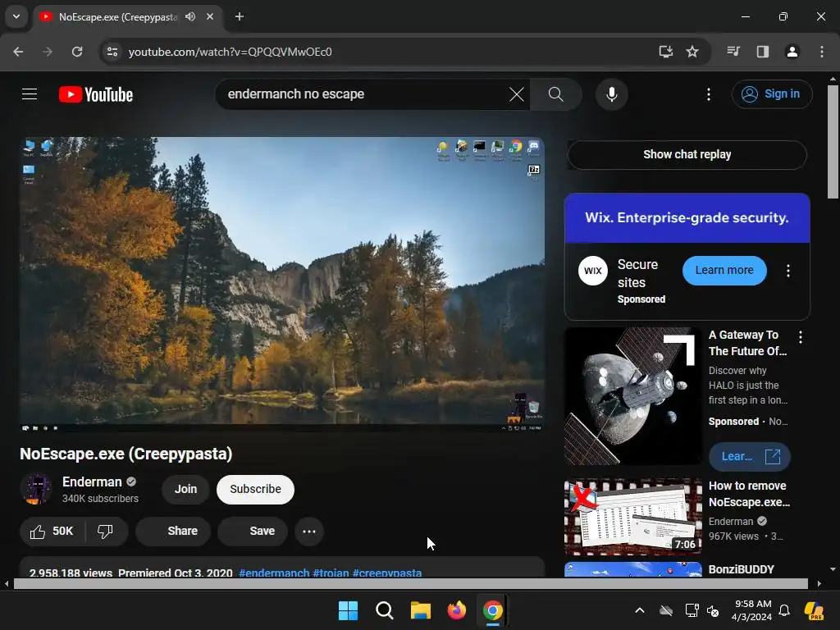Open more actions ellipsis under video
This screenshot has height=630, width=840.
pos(309,532)
